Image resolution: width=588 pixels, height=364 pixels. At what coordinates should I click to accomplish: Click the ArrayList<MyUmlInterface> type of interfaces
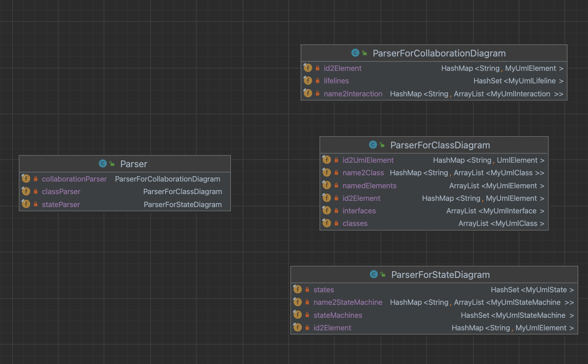coord(496,211)
